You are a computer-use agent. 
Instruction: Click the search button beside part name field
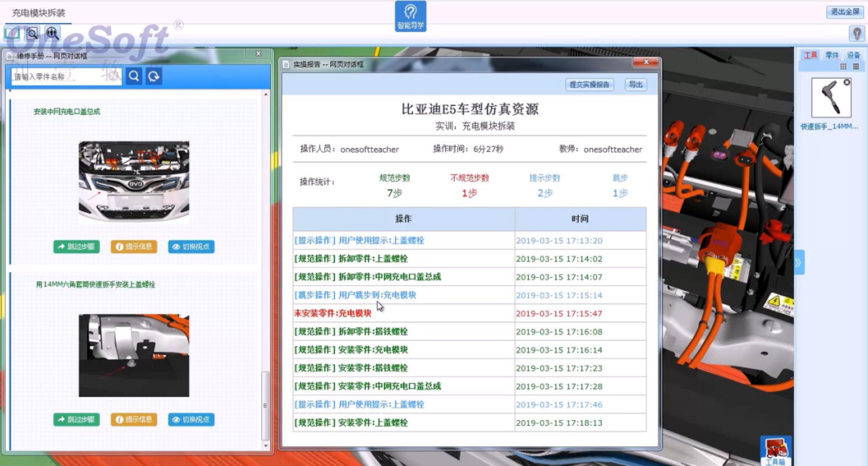(x=134, y=76)
